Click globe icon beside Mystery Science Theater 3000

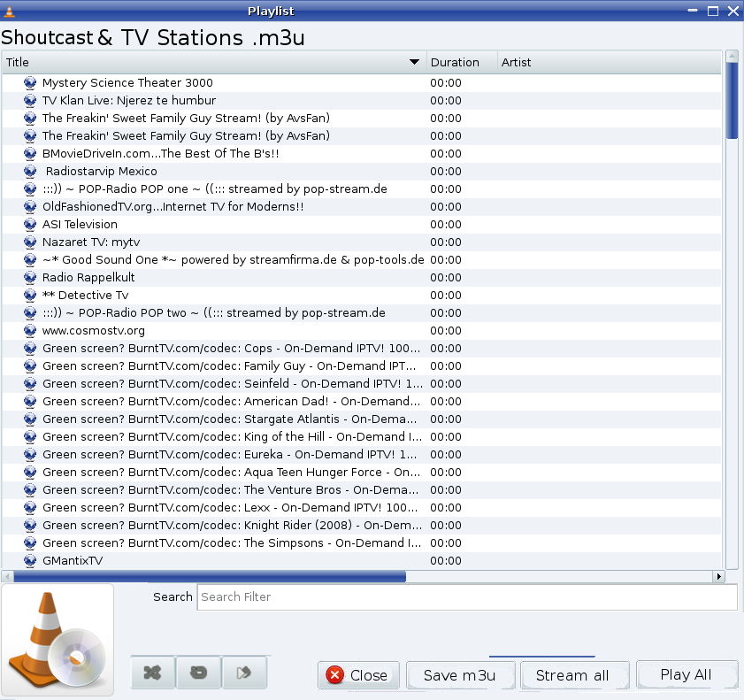coord(30,83)
